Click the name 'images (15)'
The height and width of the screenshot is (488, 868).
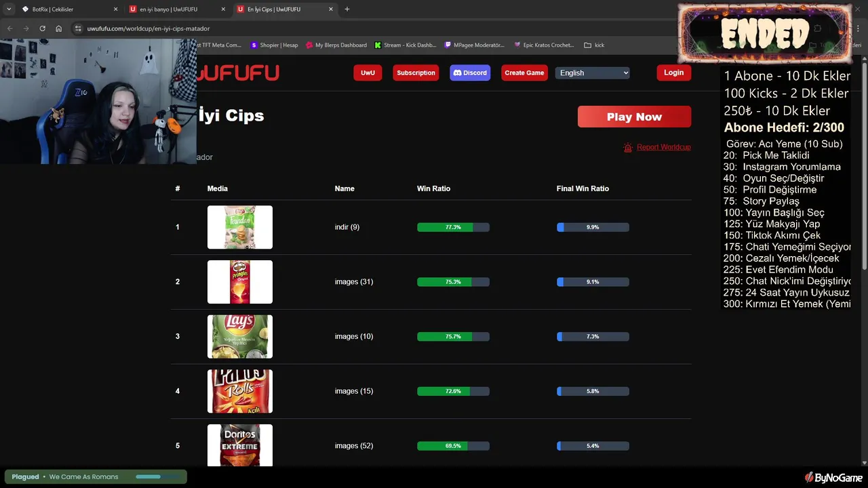click(x=354, y=391)
